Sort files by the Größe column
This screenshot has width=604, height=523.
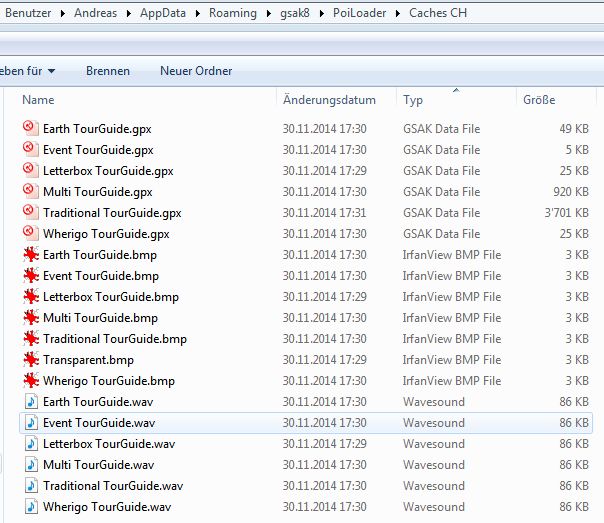pyautogui.click(x=539, y=100)
